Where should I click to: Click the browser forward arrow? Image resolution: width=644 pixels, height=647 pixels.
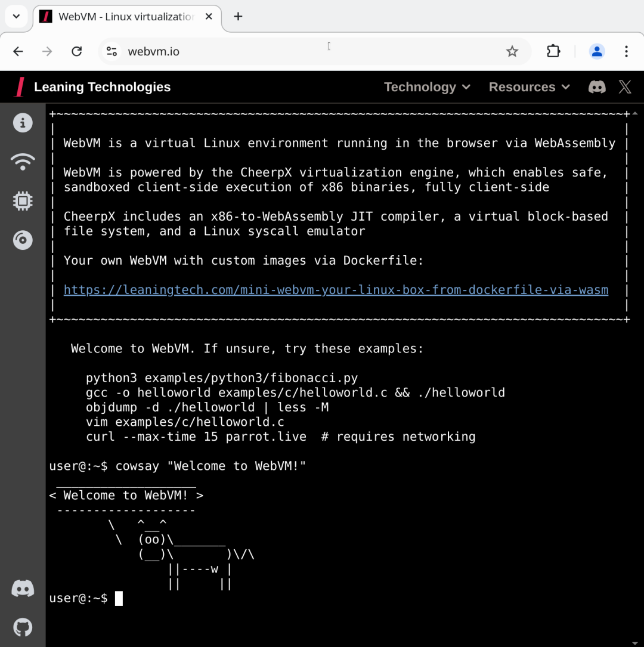tap(48, 51)
